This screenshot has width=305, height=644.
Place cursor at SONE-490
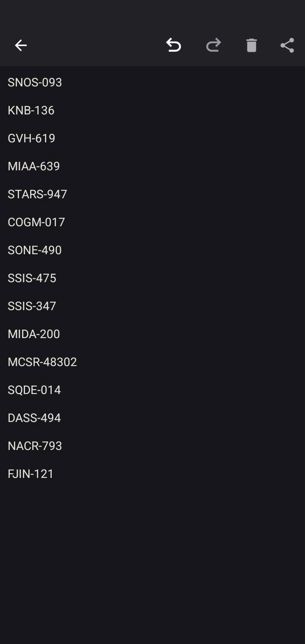coord(35,250)
